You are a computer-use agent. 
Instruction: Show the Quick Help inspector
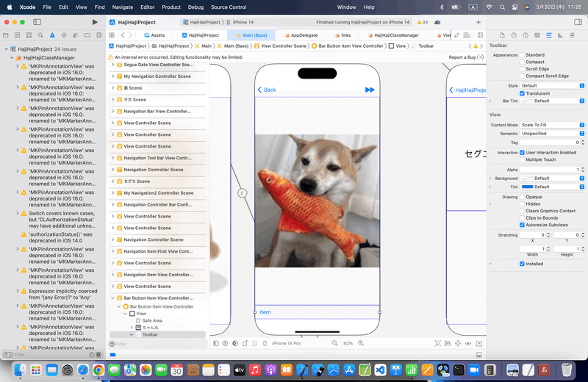526,35
